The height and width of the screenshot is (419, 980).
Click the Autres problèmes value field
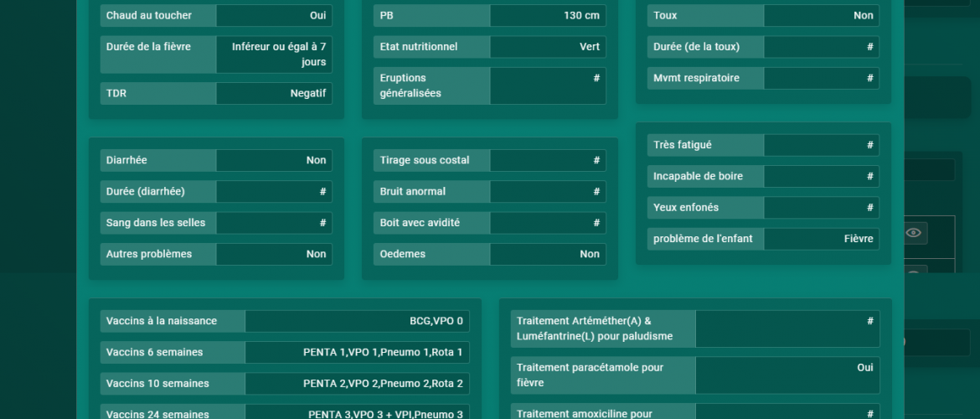pos(274,255)
